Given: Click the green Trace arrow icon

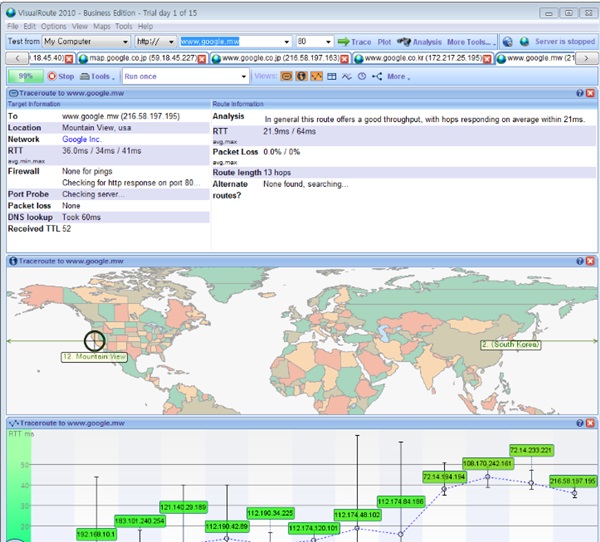Looking at the screenshot, I should tap(343, 41).
